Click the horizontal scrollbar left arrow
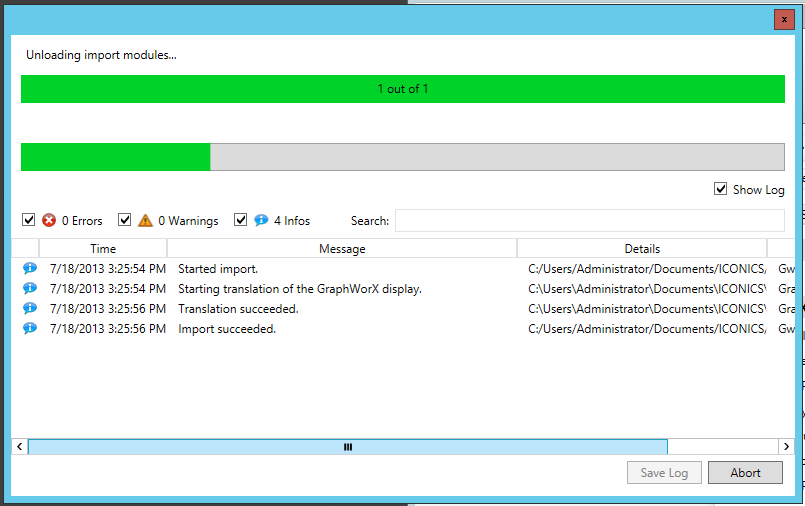The width and height of the screenshot is (805, 506). coord(19,447)
